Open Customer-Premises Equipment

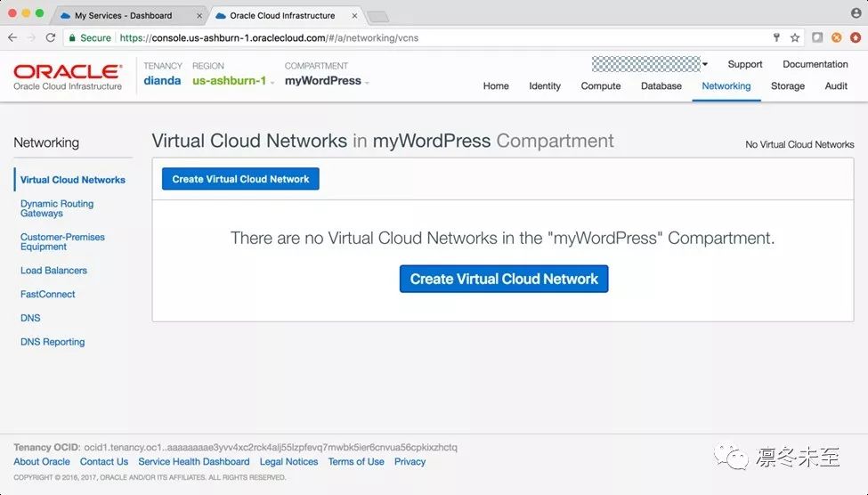[x=62, y=241]
